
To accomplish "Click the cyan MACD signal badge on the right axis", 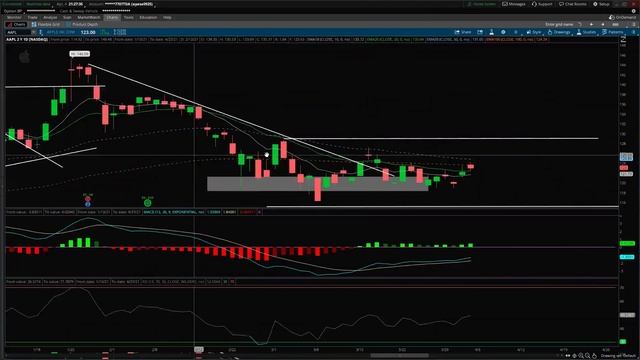I will (x=627, y=257).
